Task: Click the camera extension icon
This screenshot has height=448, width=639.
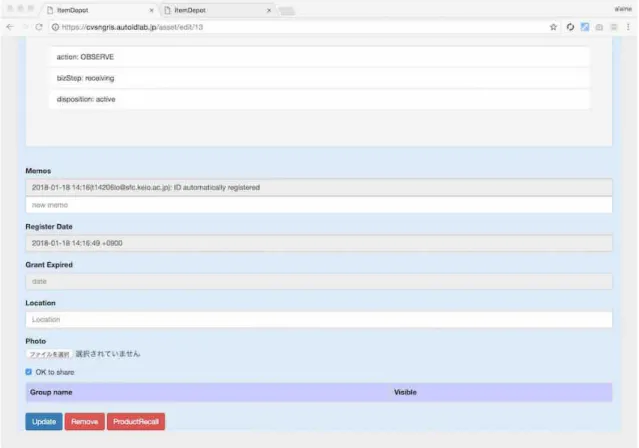Action: point(599,27)
